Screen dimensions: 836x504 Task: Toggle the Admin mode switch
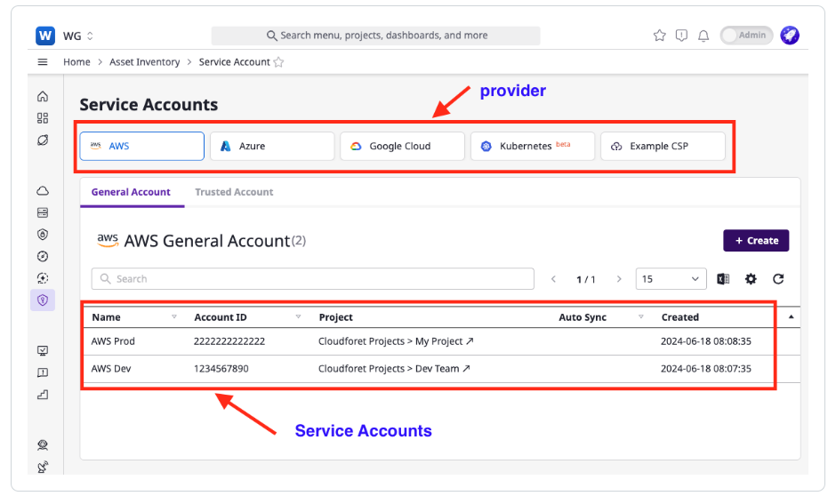coord(745,36)
